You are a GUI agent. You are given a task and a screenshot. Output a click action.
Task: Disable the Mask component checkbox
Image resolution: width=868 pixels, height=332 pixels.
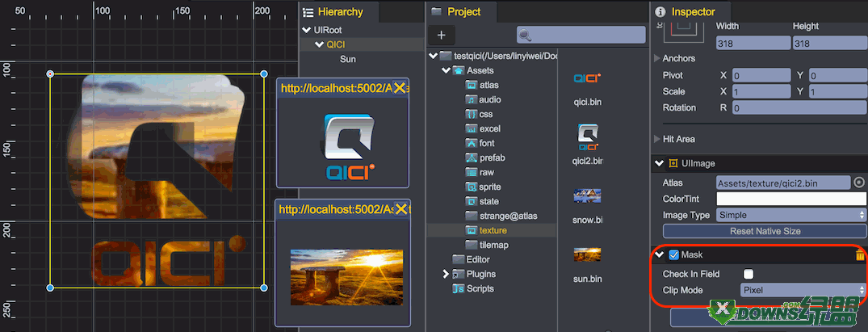click(x=673, y=255)
